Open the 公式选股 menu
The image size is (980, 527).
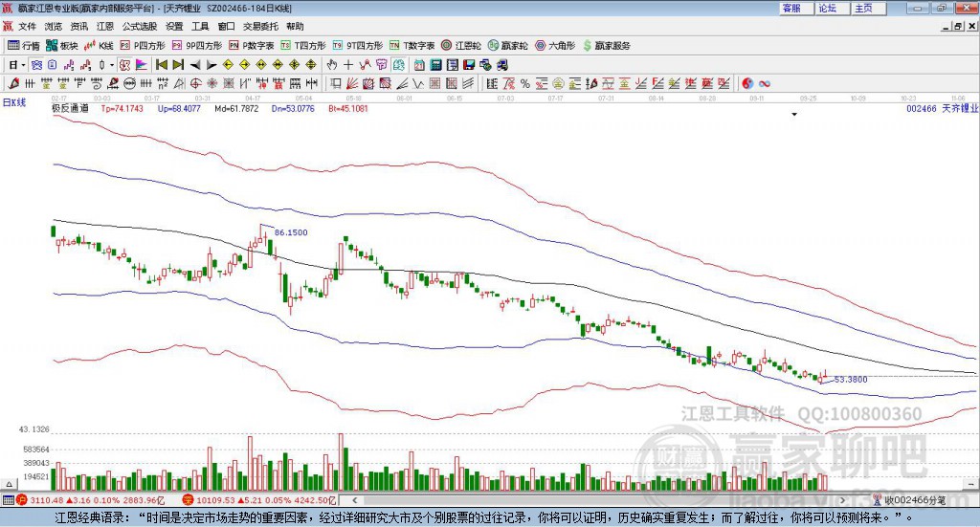coord(140,26)
